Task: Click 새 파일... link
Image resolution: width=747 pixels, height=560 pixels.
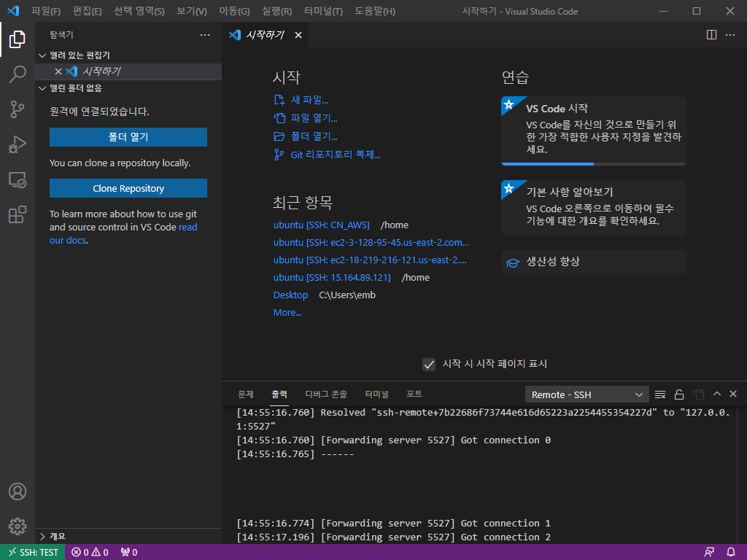Action: tap(301, 100)
